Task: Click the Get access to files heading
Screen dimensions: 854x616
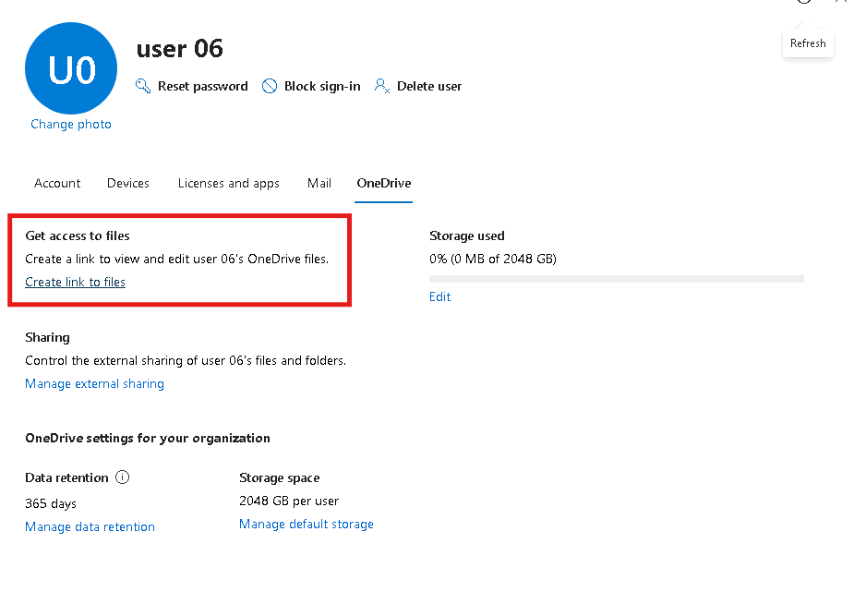Action: [78, 236]
